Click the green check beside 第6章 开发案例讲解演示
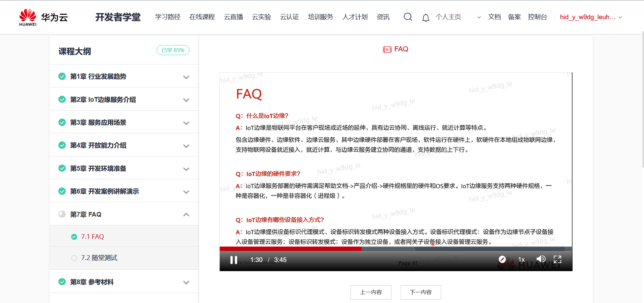This screenshot has width=644, height=303. (62, 191)
